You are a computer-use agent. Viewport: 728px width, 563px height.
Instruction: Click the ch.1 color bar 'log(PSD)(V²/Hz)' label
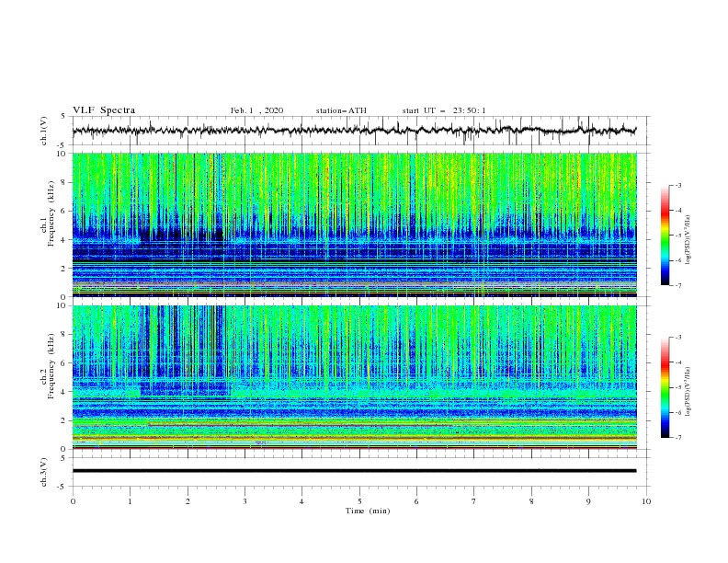(688, 240)
